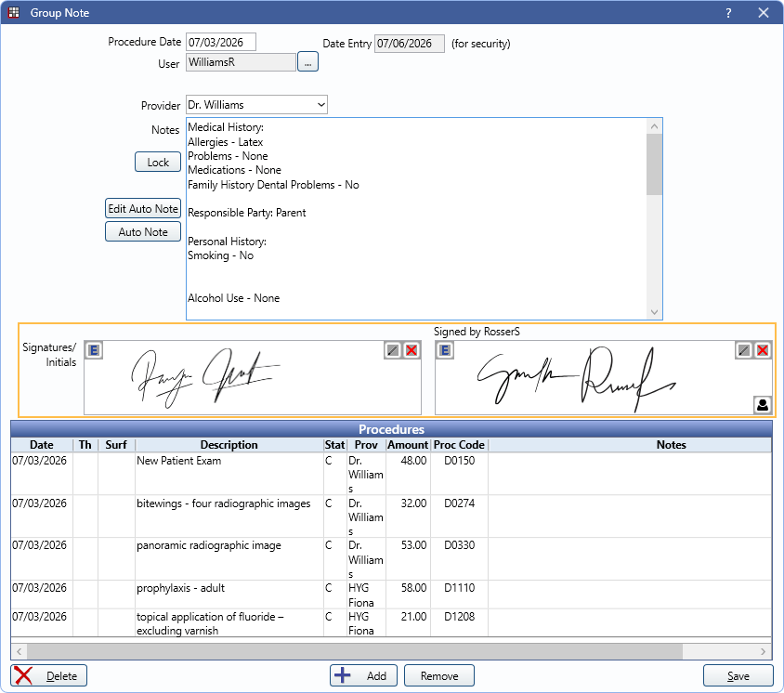
Task: Delete the group note
Action: tap(48, 676)
